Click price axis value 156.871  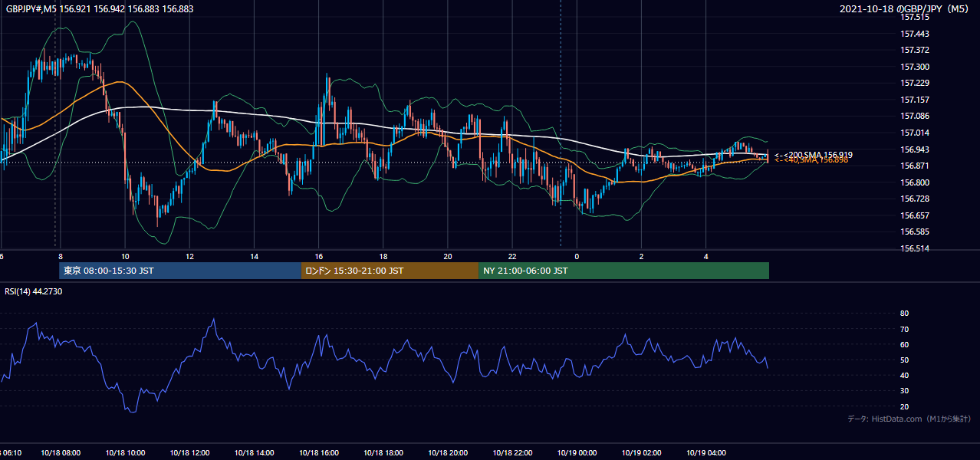point(914,166)
